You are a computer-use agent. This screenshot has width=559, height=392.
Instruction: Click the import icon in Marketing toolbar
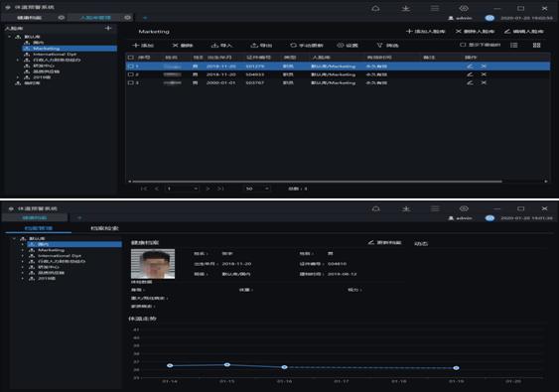pos(214,46)
